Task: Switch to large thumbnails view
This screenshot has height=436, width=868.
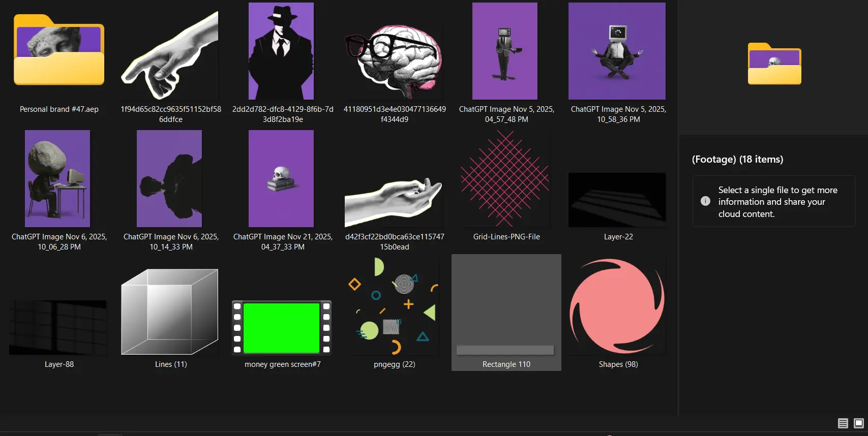Action: click(859, 423)
